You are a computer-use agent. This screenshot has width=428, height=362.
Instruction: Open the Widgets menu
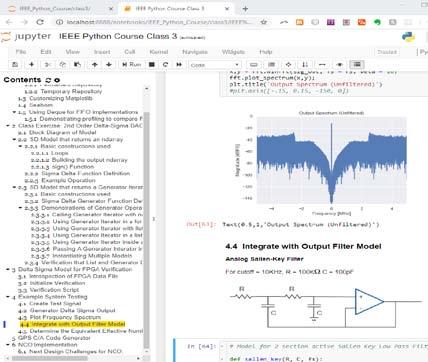233,52
